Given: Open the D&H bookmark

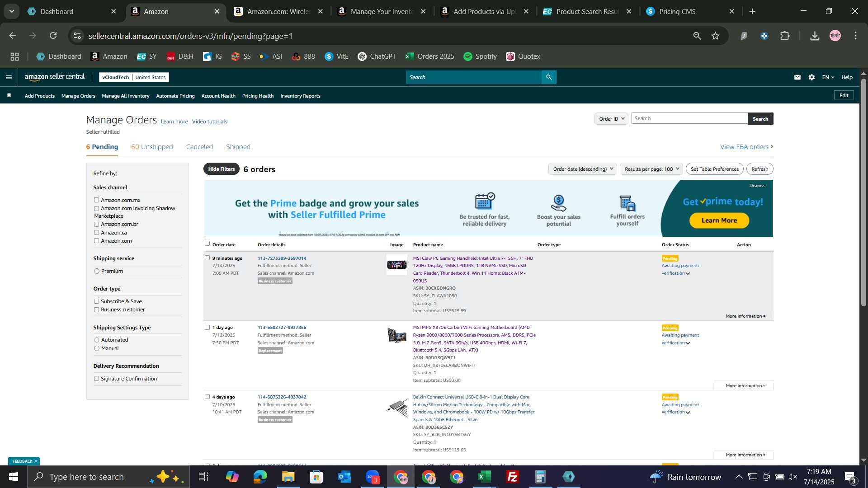Looking at the screenshot, I should pyautogui.click(x=180, y=56).
